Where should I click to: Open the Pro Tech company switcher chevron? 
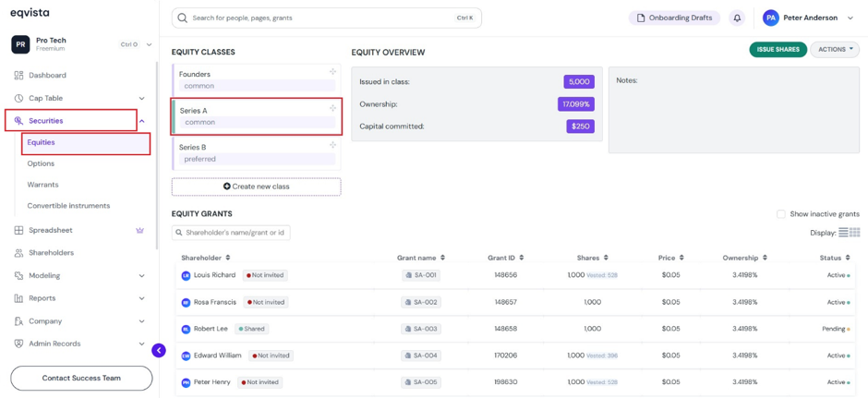tap(149, 45)
